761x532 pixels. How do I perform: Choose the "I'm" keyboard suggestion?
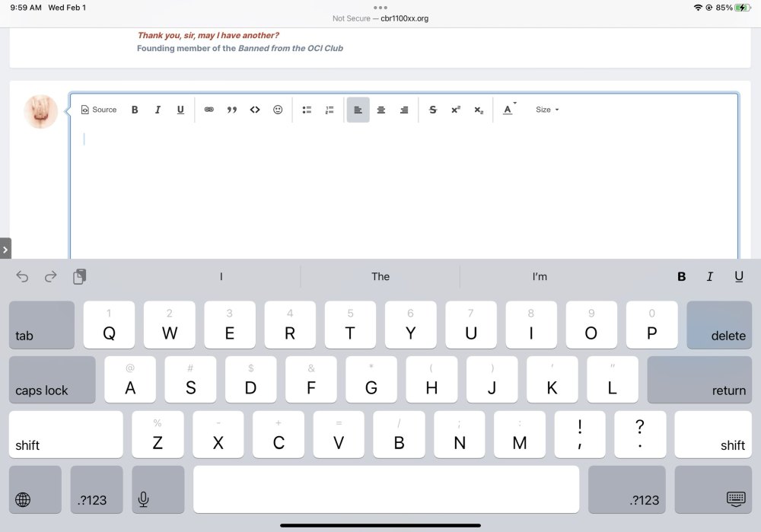click(x=540, y=276)
